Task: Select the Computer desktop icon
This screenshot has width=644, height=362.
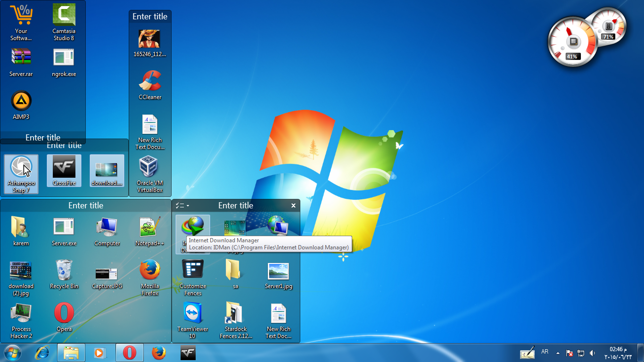Action: (107, 231)
